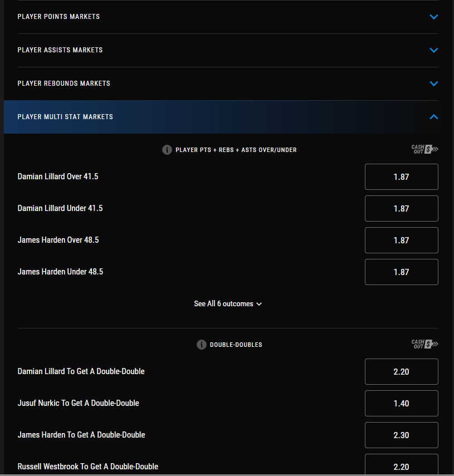454x476 pixels.
Task: Open Player Rebounds Markets section
Action: (434, 84)
